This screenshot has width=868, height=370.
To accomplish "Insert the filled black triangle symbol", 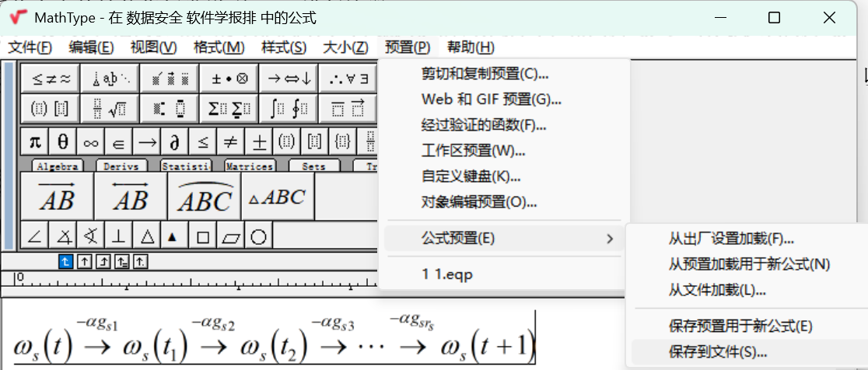I will point(174,237).
